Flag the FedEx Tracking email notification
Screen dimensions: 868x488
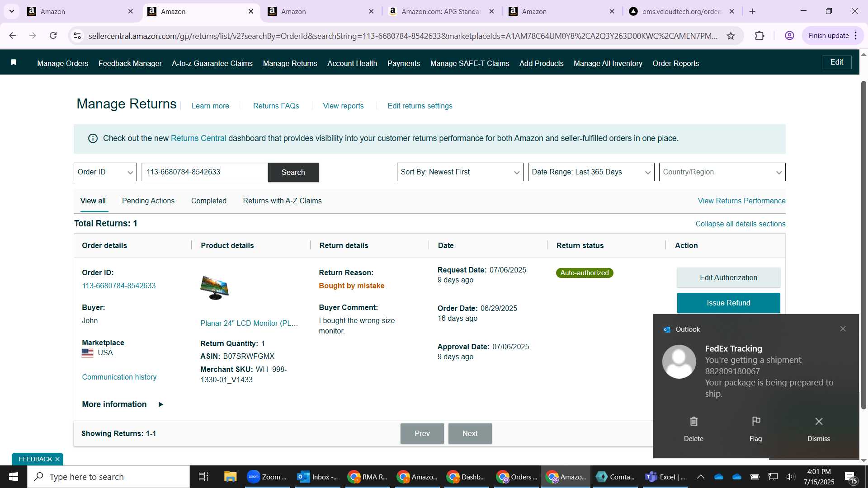click(x=755, y=429)
